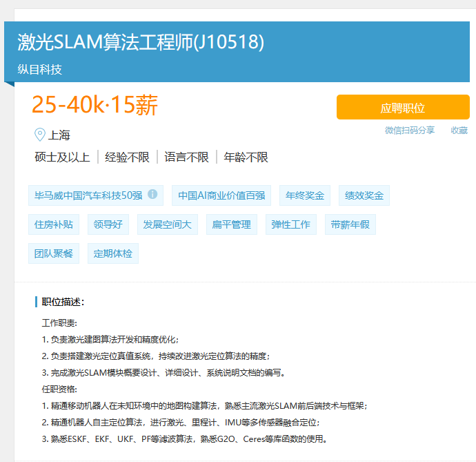Image resolution: width=476 pixels, height=462 pixels.
Task: Click the 语言不限 requirement text
Action: point(186,157)
